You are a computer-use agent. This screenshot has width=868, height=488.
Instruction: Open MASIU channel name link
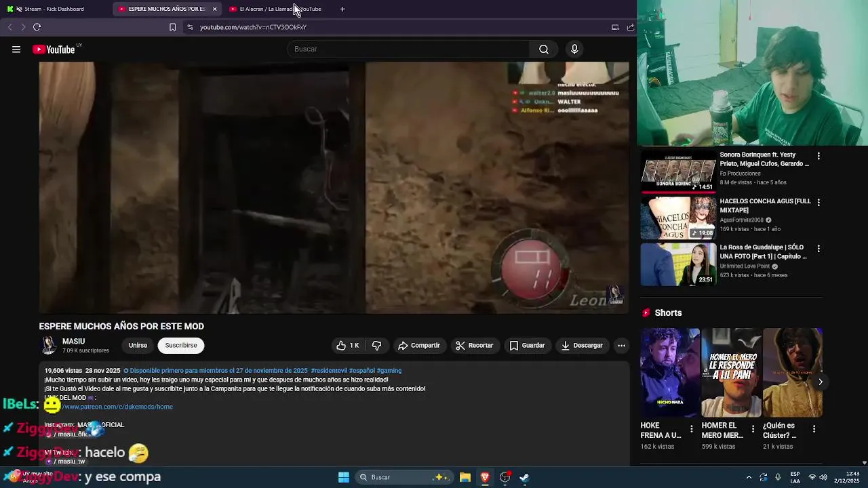pyautogui.click(x=74, y=342)
